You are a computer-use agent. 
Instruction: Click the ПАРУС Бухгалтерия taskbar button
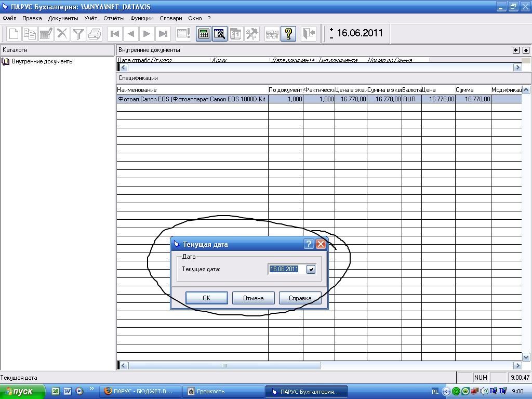click(x=306, y=391)
